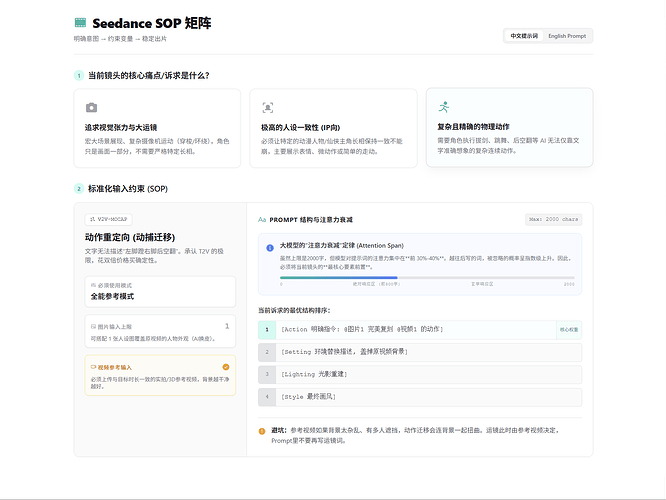Click the 绝对响应区 label under progress bar
This screenshot has height=500, width=666.
coord(376,284)
